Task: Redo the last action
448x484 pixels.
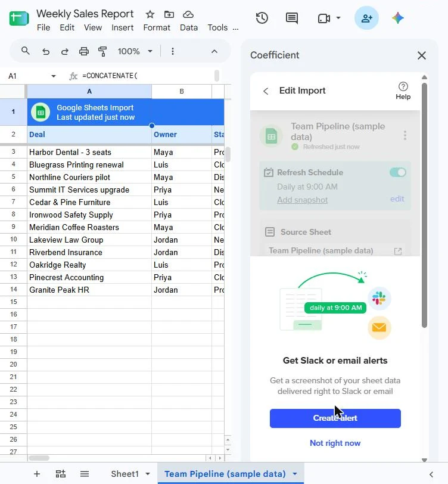Action: pos(64,51)
